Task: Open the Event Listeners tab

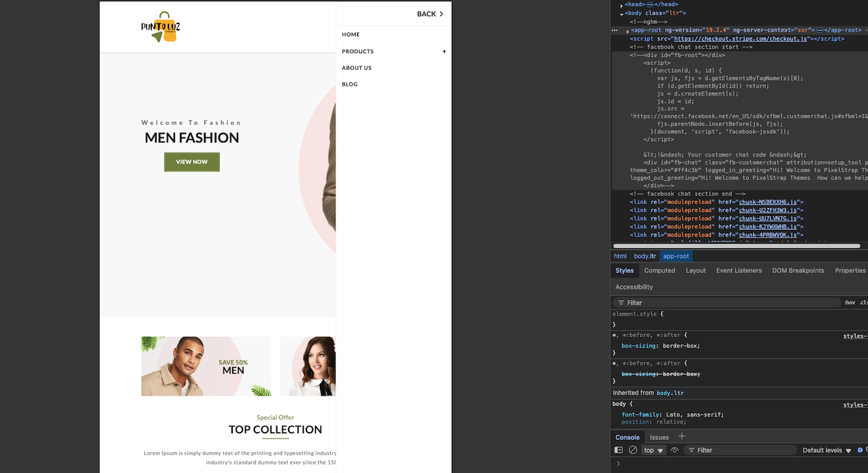Action: point(739,270)
